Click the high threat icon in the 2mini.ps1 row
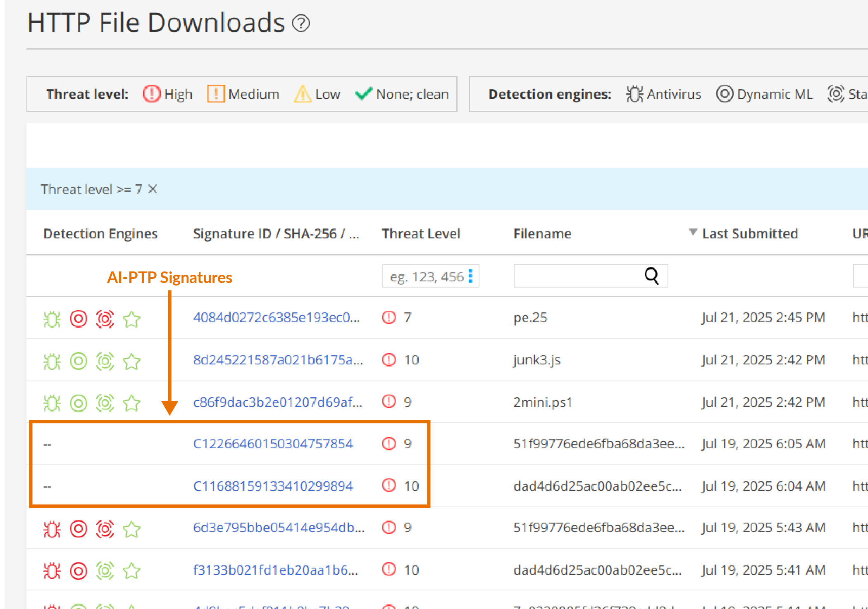Screen dimensions: 868x609 pos(389,402)
